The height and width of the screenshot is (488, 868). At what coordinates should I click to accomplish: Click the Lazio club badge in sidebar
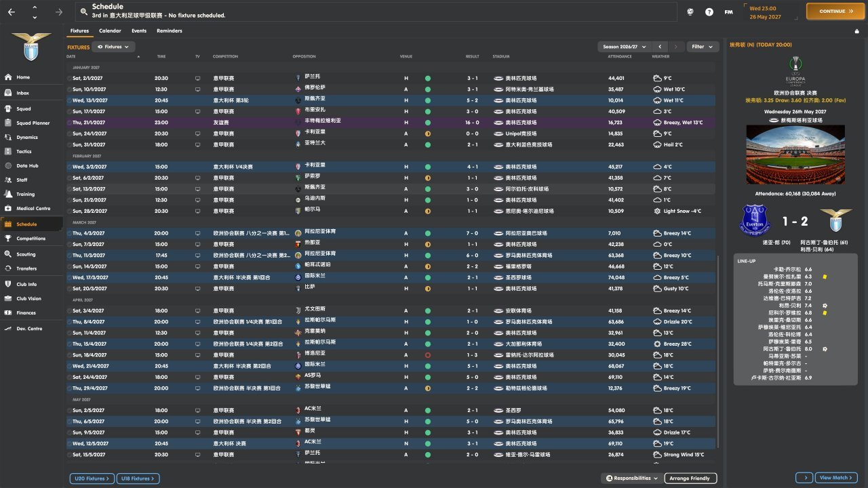pos(31,47)
